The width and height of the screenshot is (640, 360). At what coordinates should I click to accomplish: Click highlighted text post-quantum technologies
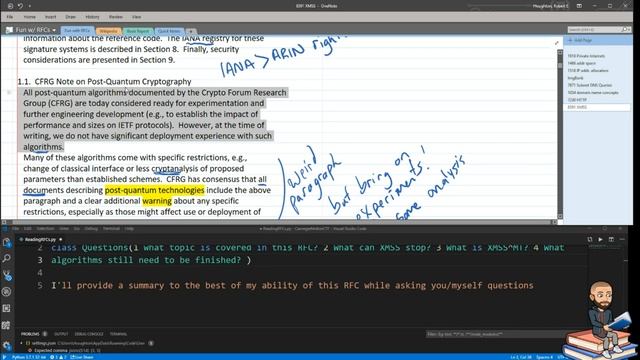coord(154,190)
